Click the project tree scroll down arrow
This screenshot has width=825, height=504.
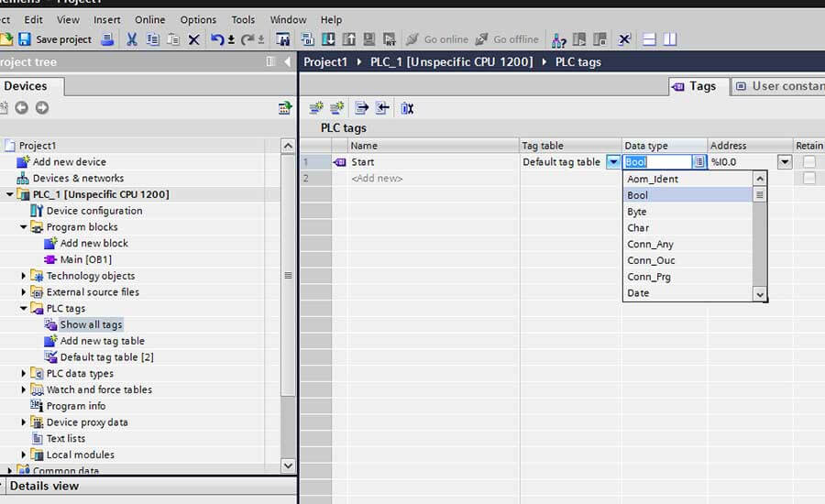pyautogui.click(x=288, y=466)
